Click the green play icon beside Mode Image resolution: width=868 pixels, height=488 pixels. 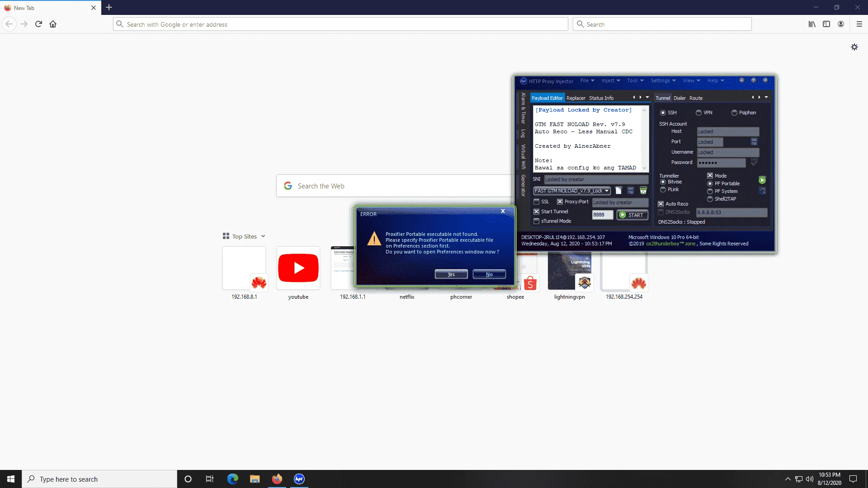click(762, 180)
